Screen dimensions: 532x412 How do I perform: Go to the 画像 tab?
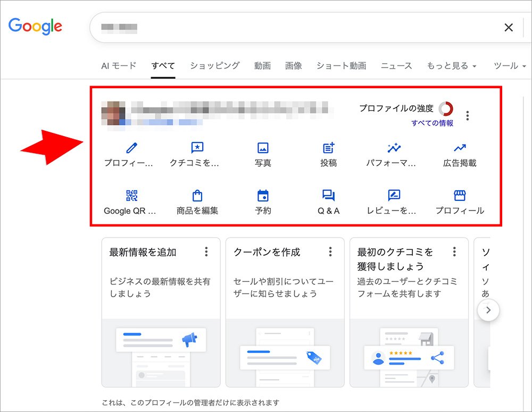pos(294,66)
